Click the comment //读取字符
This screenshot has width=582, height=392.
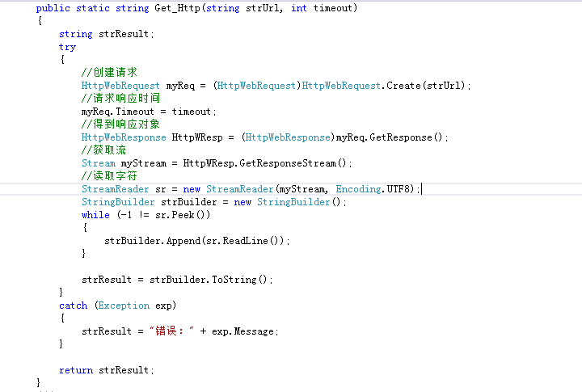pos(109,176)
